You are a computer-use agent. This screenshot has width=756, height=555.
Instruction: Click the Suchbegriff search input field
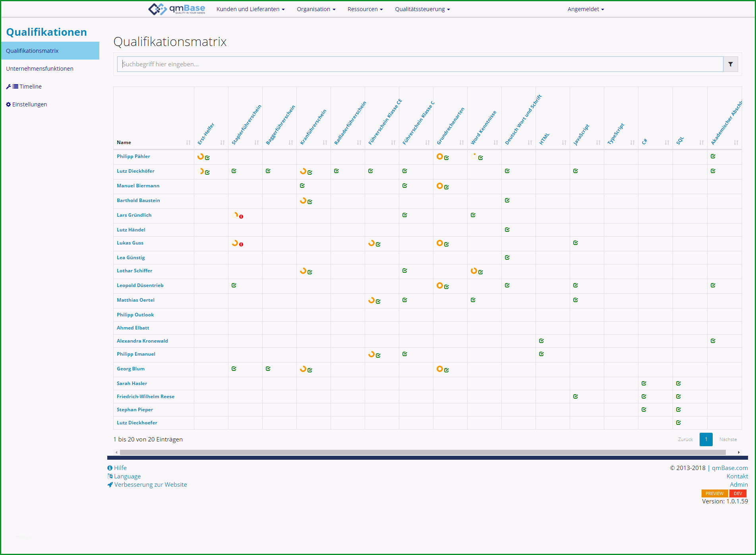pyautogui.click(x=420, y=64)
